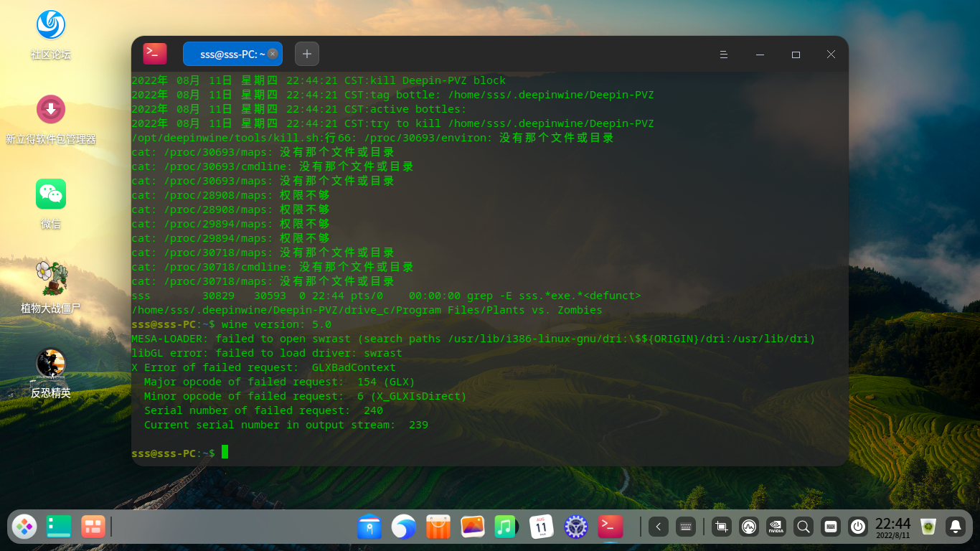Viewport: 980px width, 551px height.
Task: Open the WeChat desktop icon
Action: tap(51, 194)
